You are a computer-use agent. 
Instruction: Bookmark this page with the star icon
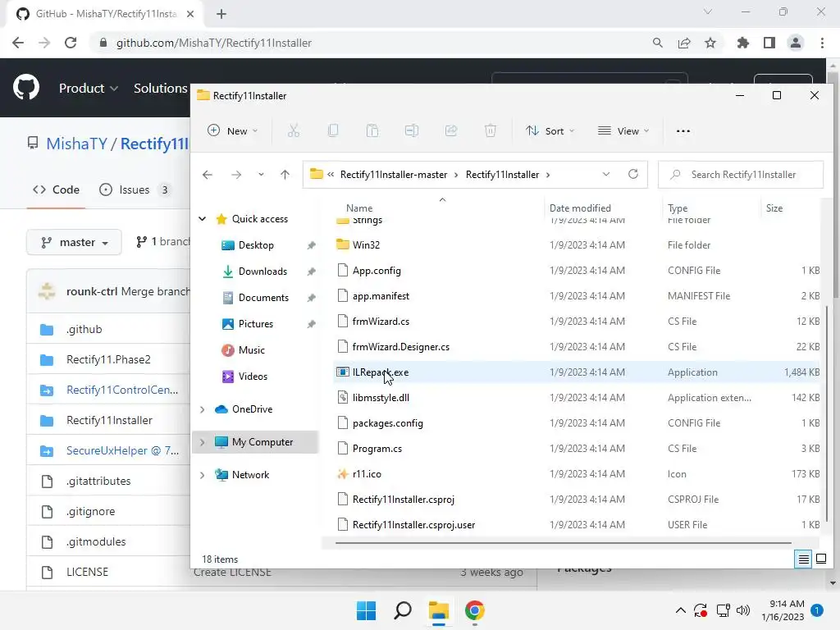pos(710,43)
